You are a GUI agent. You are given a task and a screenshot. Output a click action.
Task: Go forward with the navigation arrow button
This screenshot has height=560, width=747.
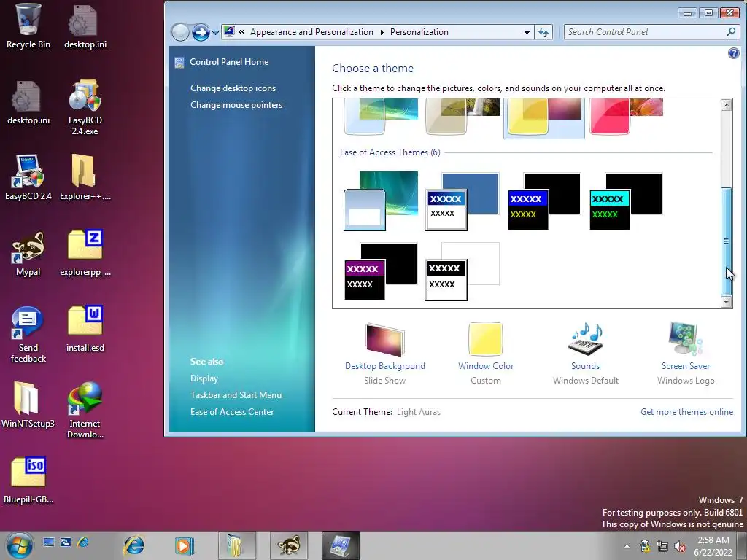point(201,32)
